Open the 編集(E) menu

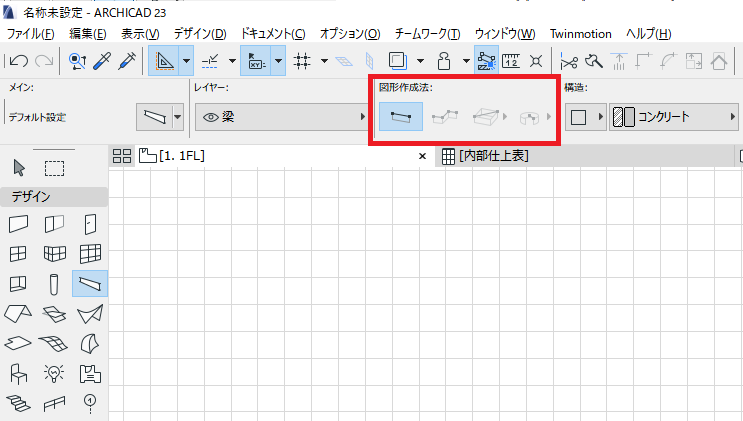88,34
